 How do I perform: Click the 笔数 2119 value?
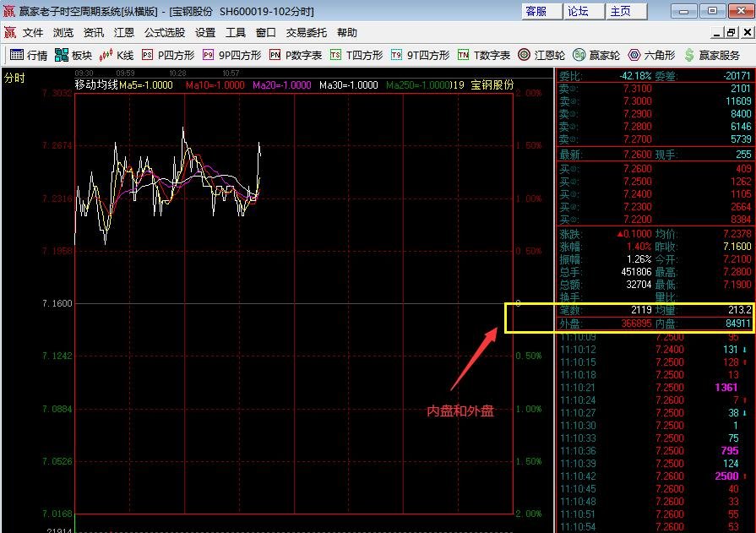[641, 310]
